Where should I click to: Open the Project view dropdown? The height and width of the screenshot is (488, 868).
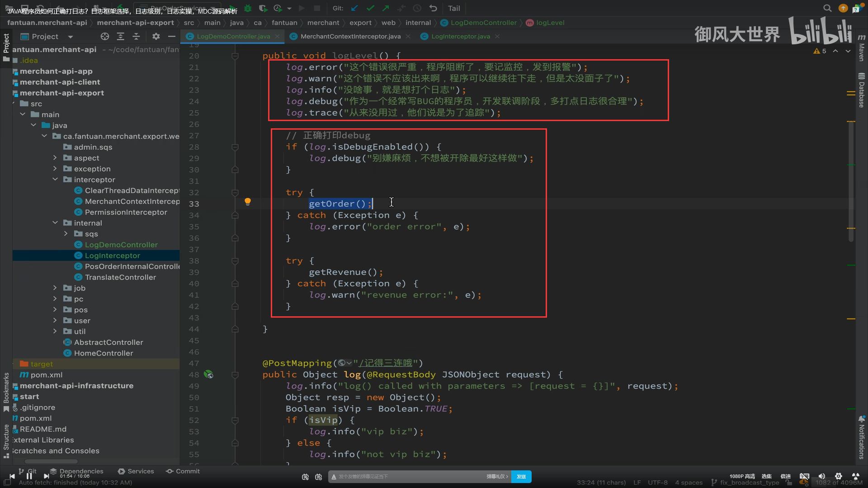click(x=70, y=37)
